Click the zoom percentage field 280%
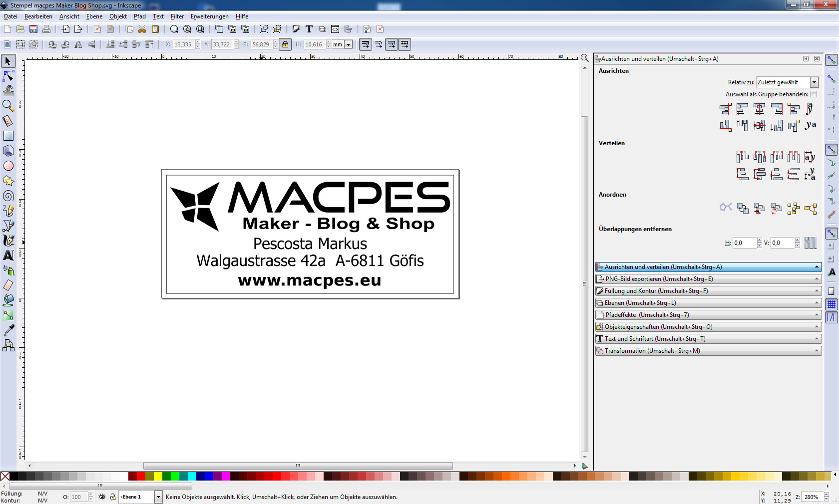The width and height of the screenshot is (839, 504). coord(812,497)
